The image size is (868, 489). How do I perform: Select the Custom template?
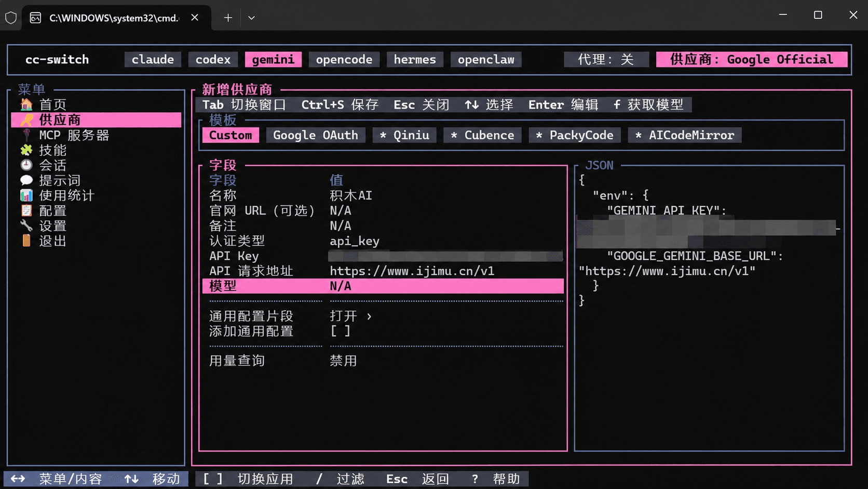tap(230, 135)
